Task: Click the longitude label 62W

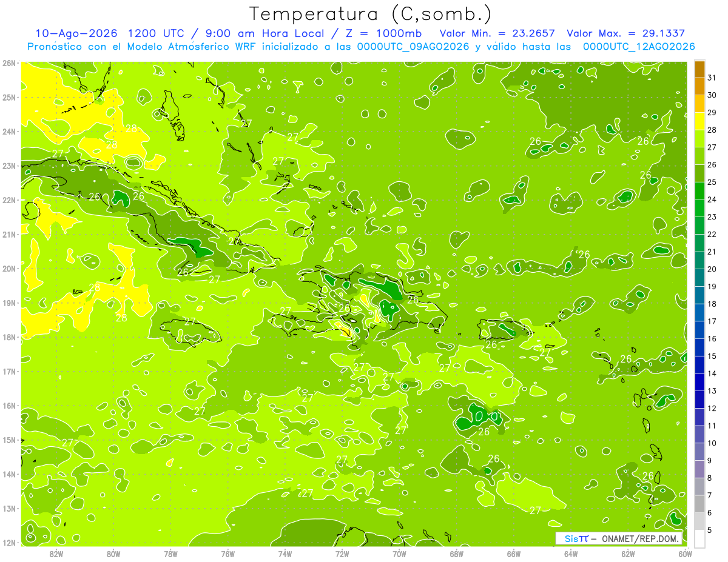Action: tap(629, 554)
